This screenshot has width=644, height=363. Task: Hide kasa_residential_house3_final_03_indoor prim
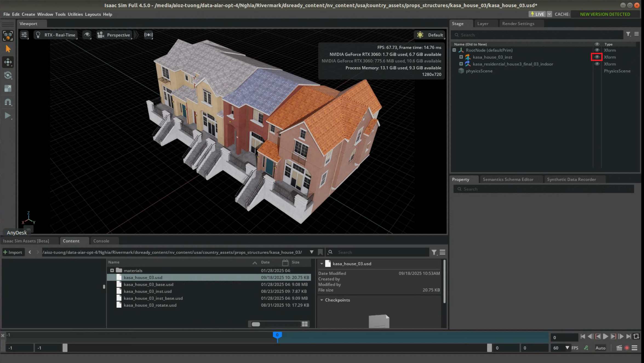pos(597,64)
